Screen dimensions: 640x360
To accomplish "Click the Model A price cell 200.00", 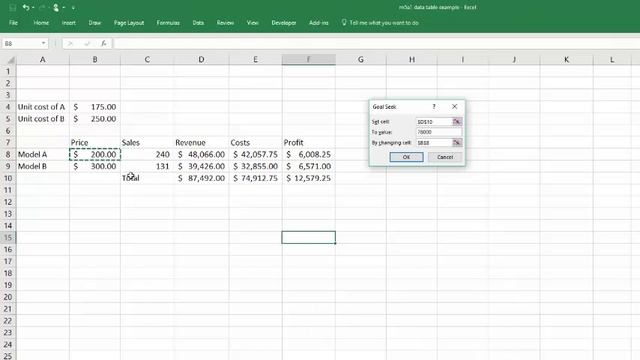I will click(95, 154).
